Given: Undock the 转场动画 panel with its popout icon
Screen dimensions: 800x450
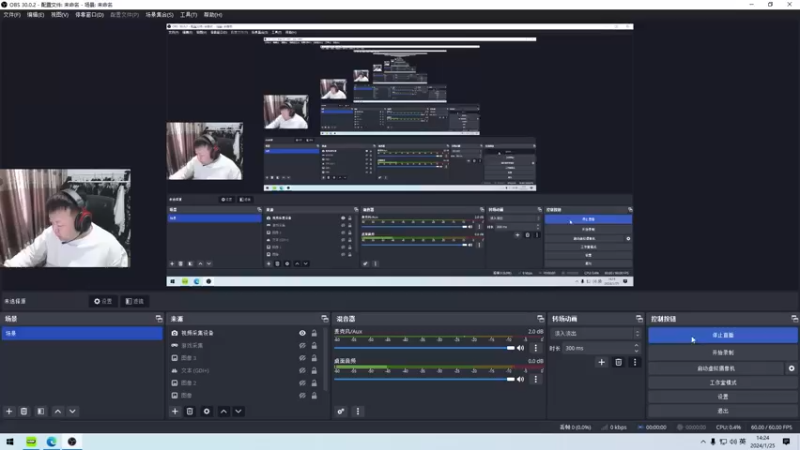Looking at the screenshot, I should (x=639, y=318).
